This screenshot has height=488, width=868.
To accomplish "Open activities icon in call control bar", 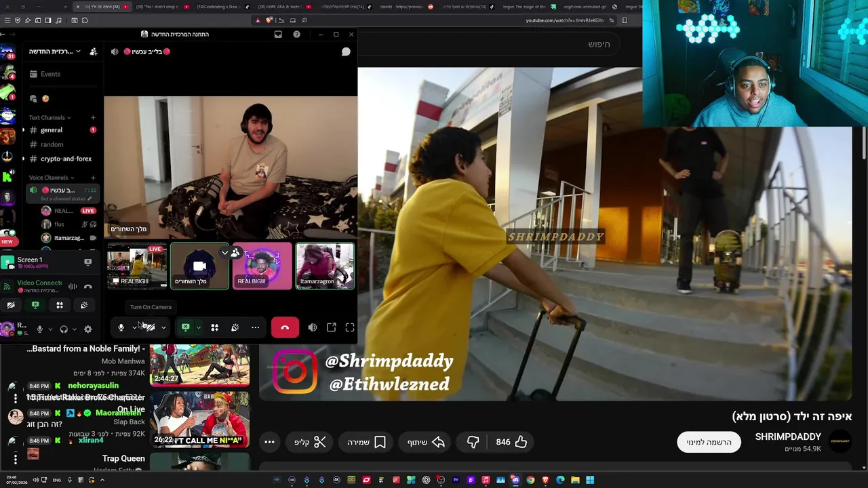I will pyautogui.click(x=214, y=328).
